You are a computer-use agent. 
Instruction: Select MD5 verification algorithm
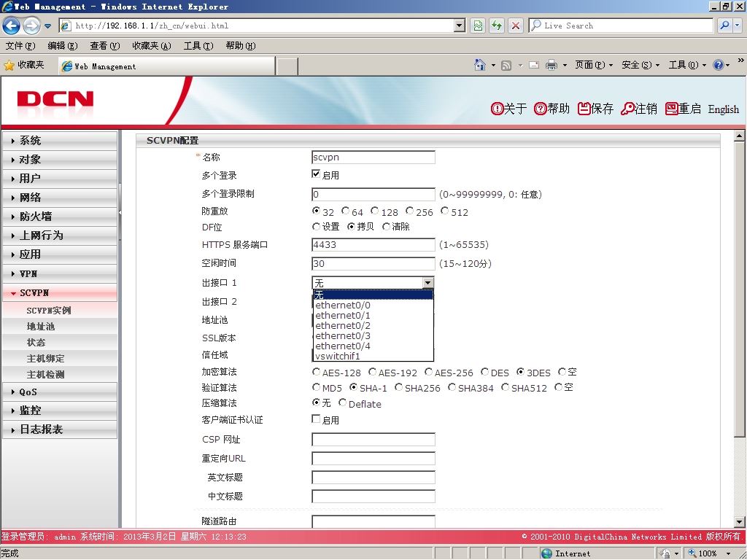[316, 388]
